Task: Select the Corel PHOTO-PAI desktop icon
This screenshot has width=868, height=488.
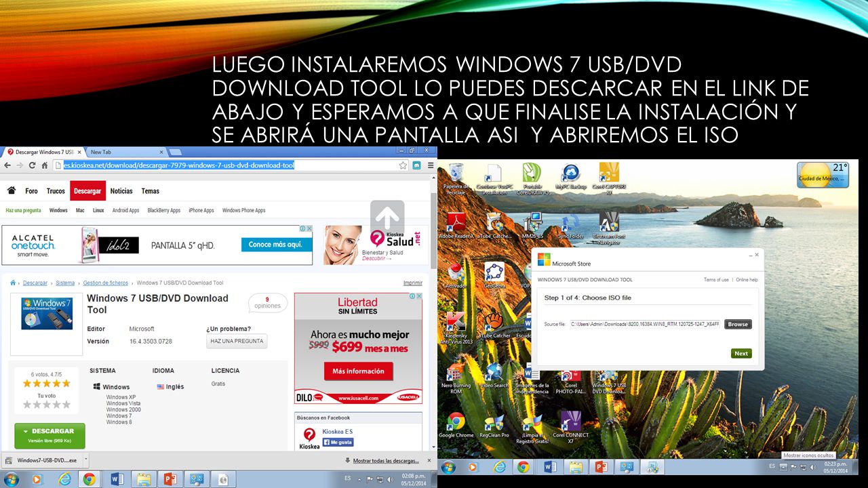Action: (x=571, y=380)
